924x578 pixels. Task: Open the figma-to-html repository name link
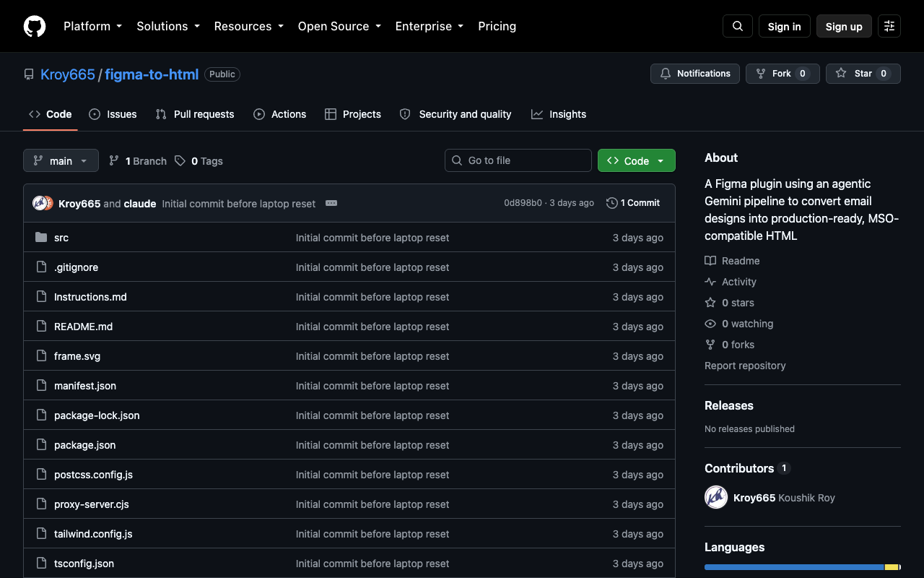[152, 74]
